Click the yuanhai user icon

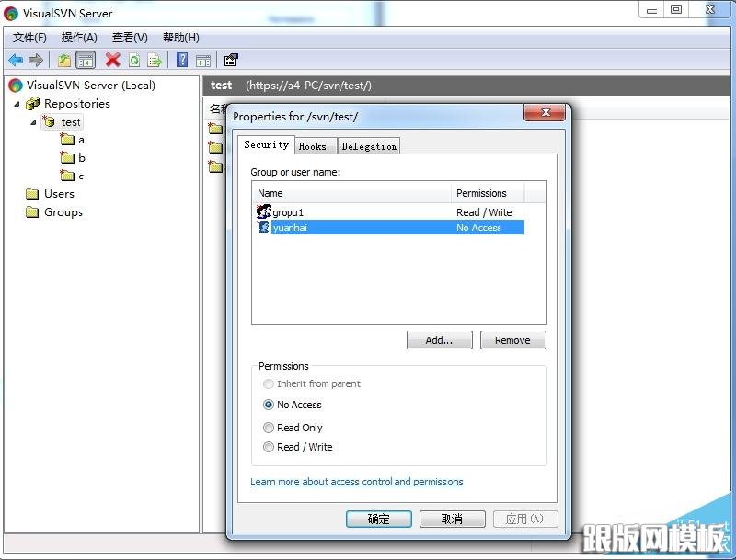coord(264,227)
